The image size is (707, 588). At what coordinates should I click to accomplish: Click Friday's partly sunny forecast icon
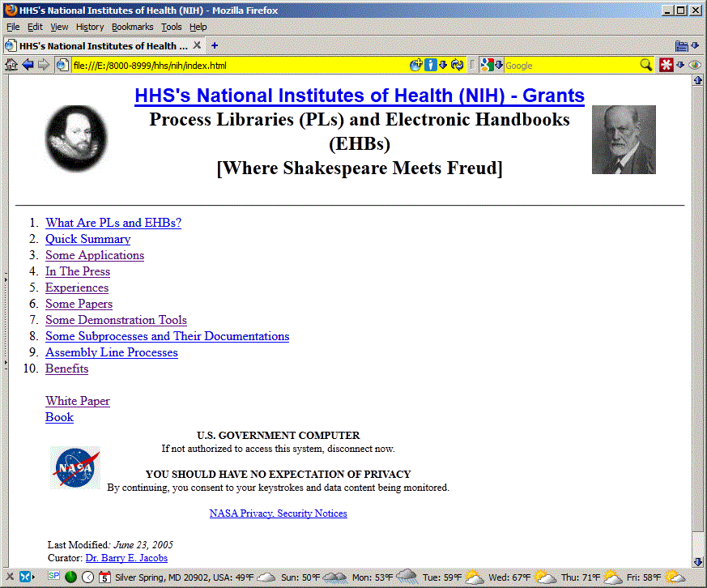coord(675,577)
